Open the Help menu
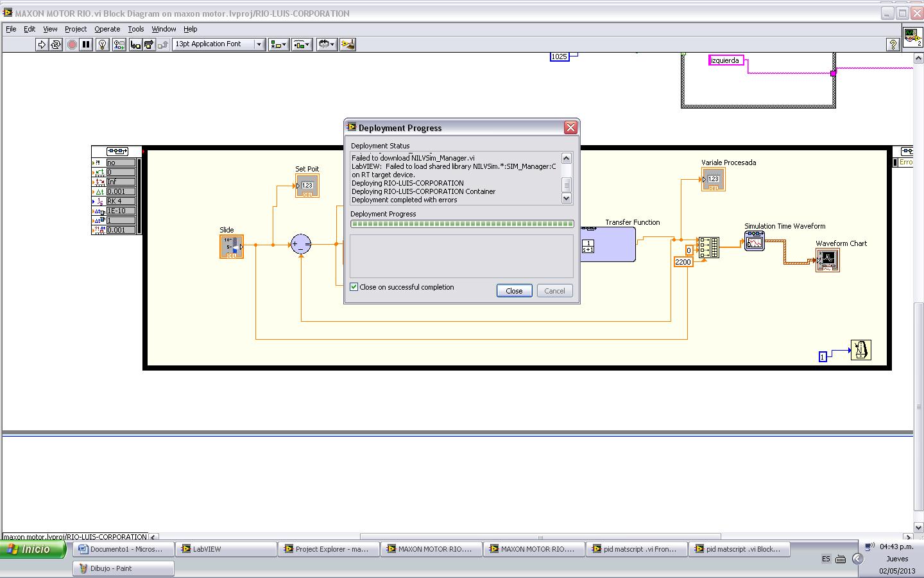 tap(191, 29)
